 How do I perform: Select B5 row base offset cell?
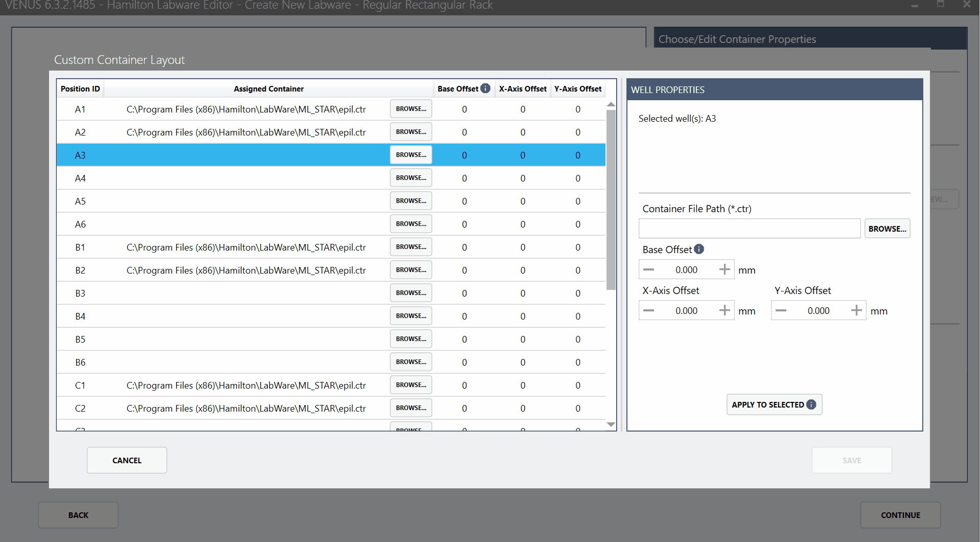[x=464, y=339]
